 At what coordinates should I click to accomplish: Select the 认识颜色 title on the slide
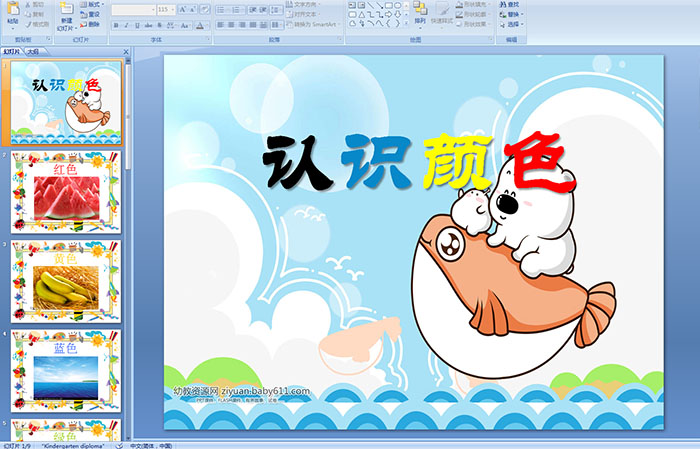coord(418,163)
